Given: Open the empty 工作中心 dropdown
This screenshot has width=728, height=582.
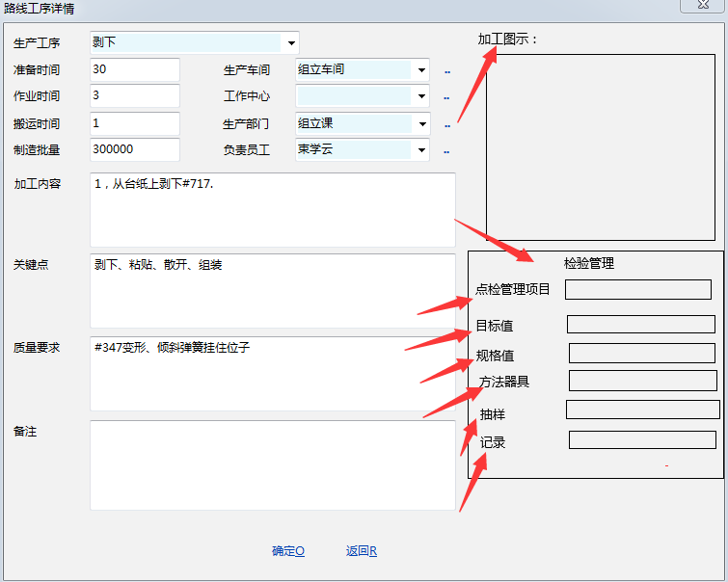Looking at the screenshot, I should click(x=421, y=96).
